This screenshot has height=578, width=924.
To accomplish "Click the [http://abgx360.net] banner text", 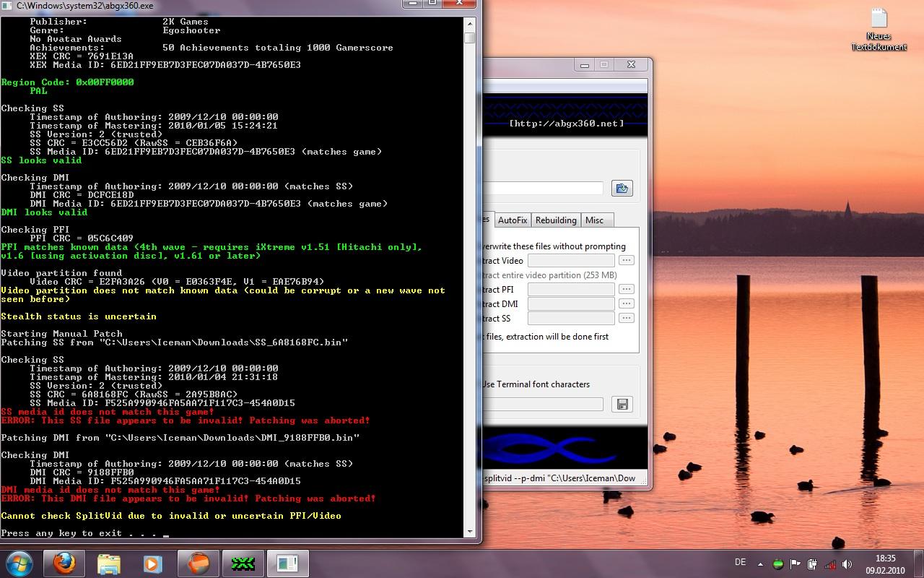I will coord(567,124).
